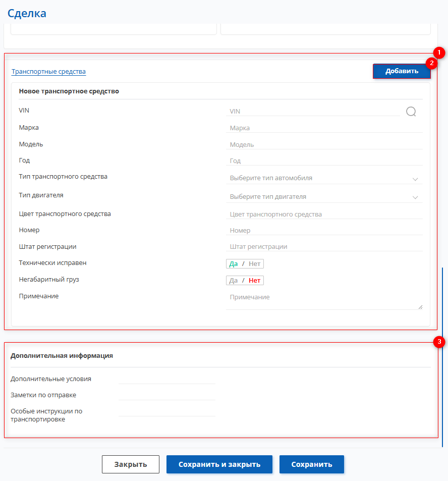Click the Примечание text area
This screenshot has height=481, width=448.
click(324, 300)
